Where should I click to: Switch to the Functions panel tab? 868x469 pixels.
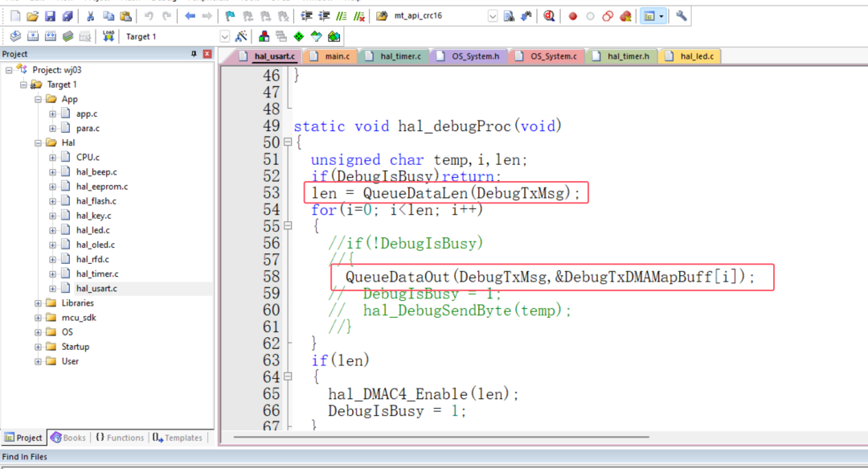120,438
